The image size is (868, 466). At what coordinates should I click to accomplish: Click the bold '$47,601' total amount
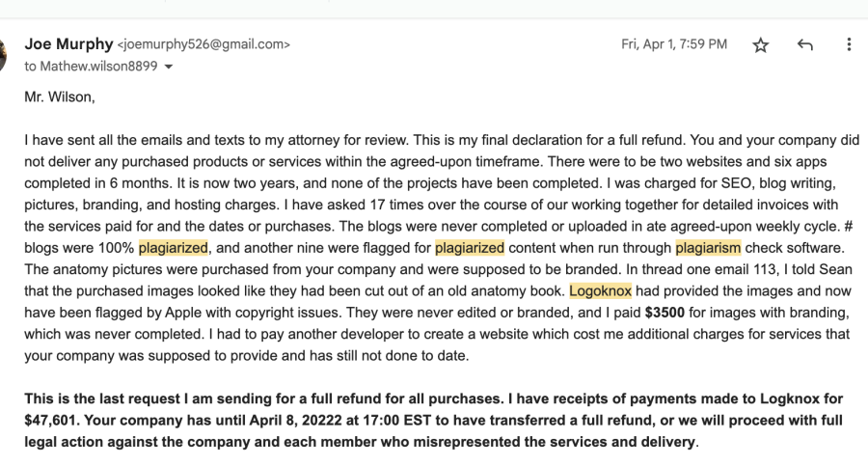tap(50, 421)
